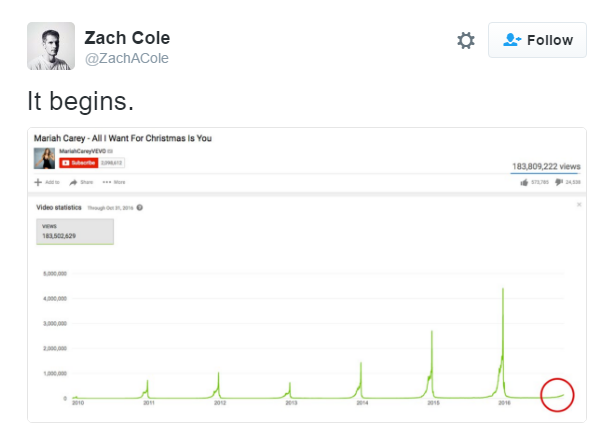This screenshot has width=610, height=425.
Task: Select the Views 183,502,629 stat tab
Action: 75,232
